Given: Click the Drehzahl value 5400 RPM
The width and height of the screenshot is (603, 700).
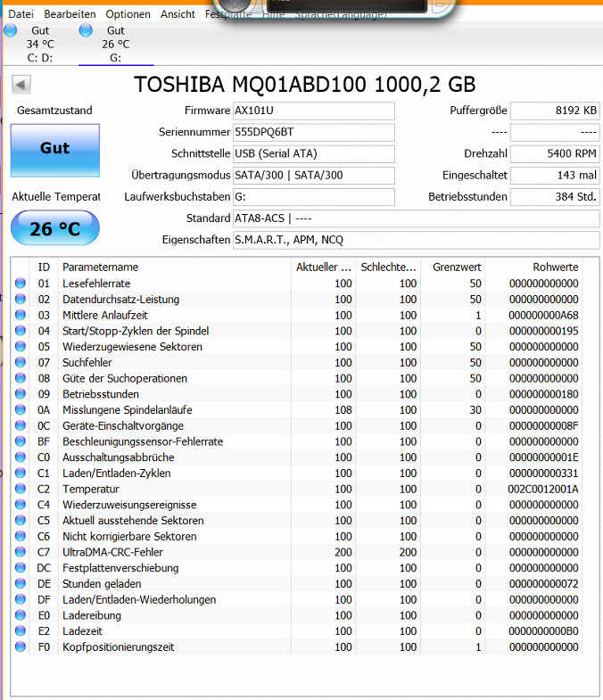Looking at the screenshot, I should click(x=555, y=153).
